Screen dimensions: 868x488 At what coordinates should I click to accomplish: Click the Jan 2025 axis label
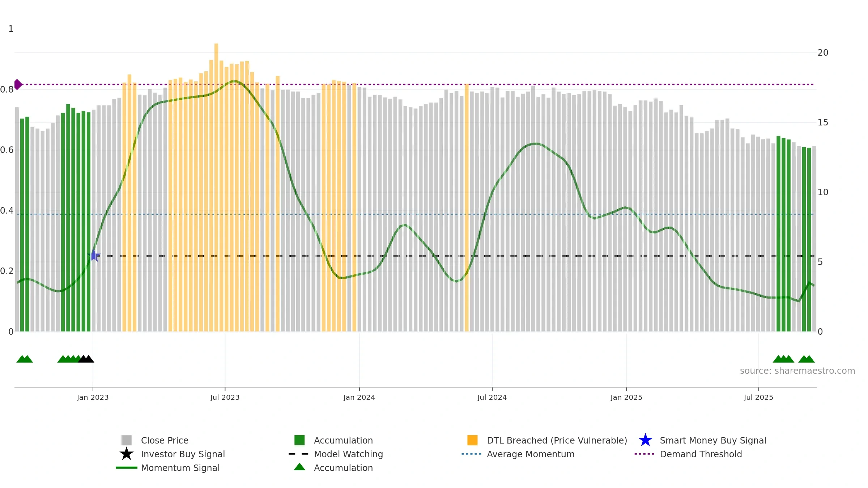coord(626,397)
